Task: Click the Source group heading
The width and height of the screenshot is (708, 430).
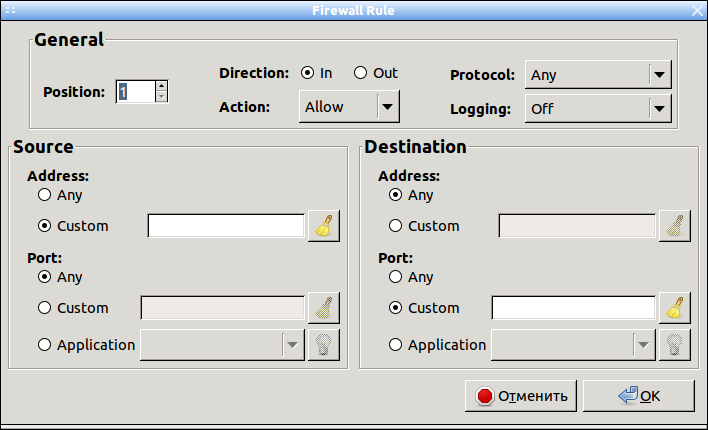Action: [x=43, y=147]
